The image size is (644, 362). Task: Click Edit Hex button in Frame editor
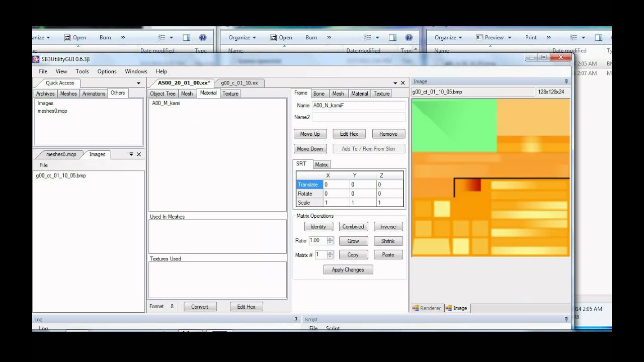(349, 134)
